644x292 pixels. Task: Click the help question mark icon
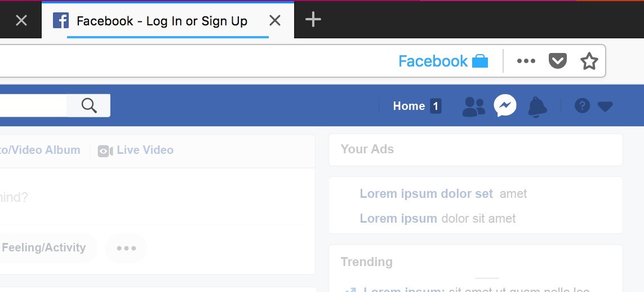click(x=582, y=106)
